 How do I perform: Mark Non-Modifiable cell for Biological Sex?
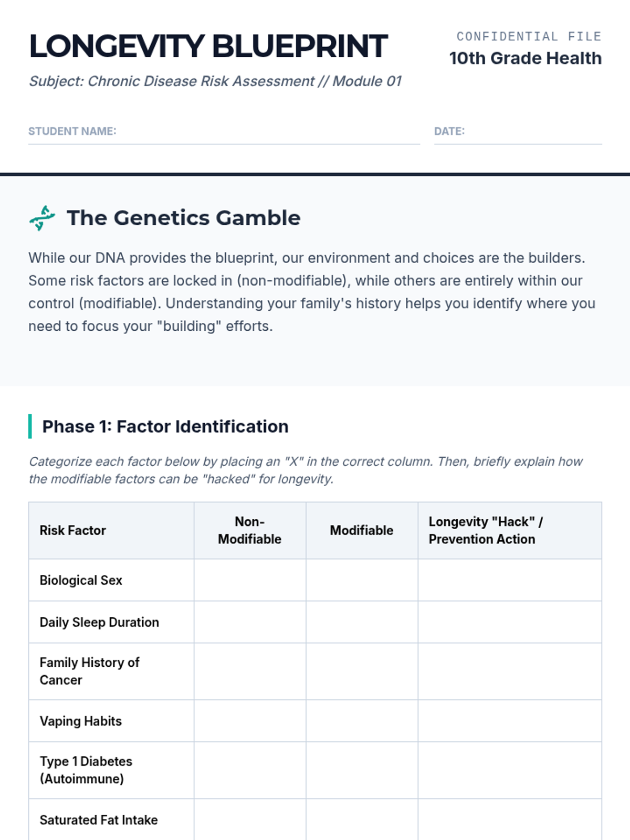click(x=250, y=580)
